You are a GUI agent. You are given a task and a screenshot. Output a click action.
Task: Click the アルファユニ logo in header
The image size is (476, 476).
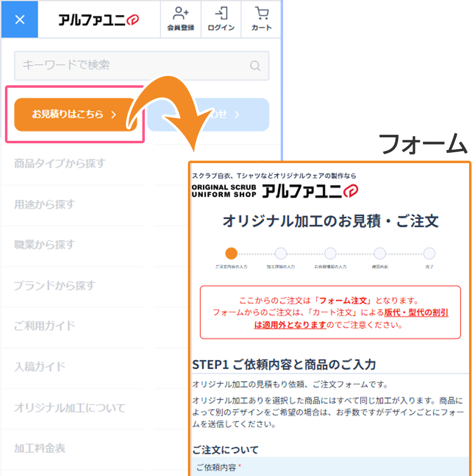coord(99,20)
